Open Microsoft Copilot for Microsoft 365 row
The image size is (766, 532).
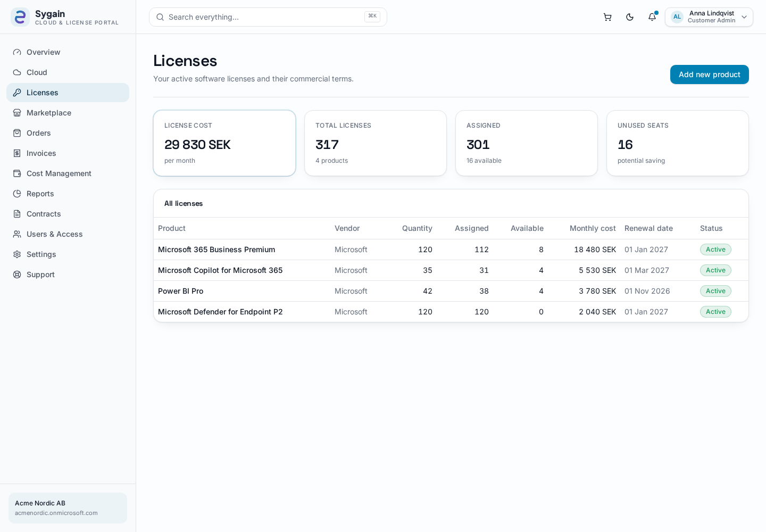[x=451, y=270]
